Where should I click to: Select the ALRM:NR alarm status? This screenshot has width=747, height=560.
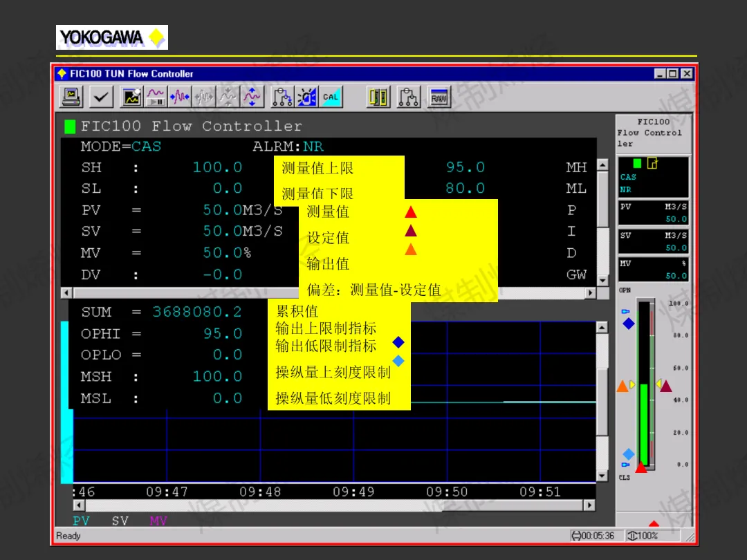click(288, 146)
